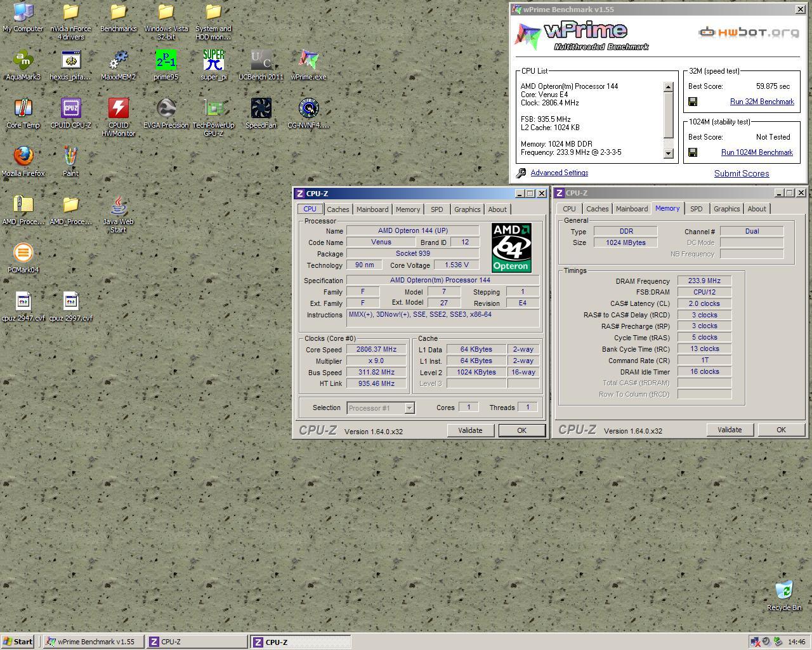Click the 32M benchmark save floppy icon
The width and height of the screenshot is (812, 650).
[x=693, y=102]
